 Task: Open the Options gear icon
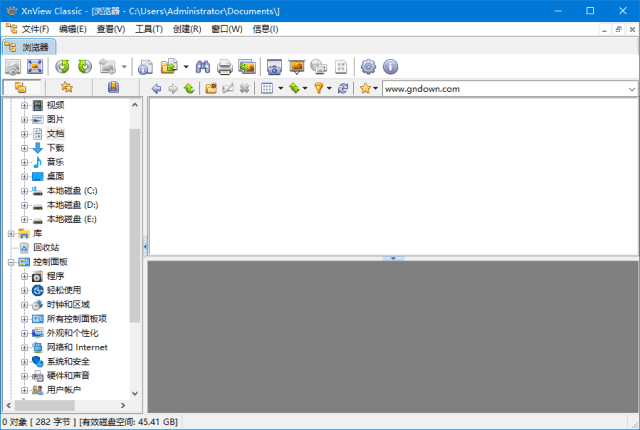pyautogui.click(x=368, y=67)
